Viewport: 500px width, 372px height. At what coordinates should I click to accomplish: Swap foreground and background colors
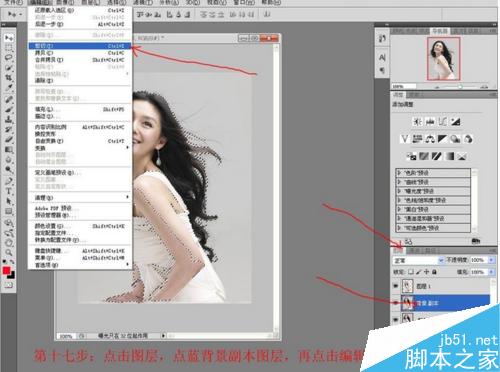[x=12, y=262]
